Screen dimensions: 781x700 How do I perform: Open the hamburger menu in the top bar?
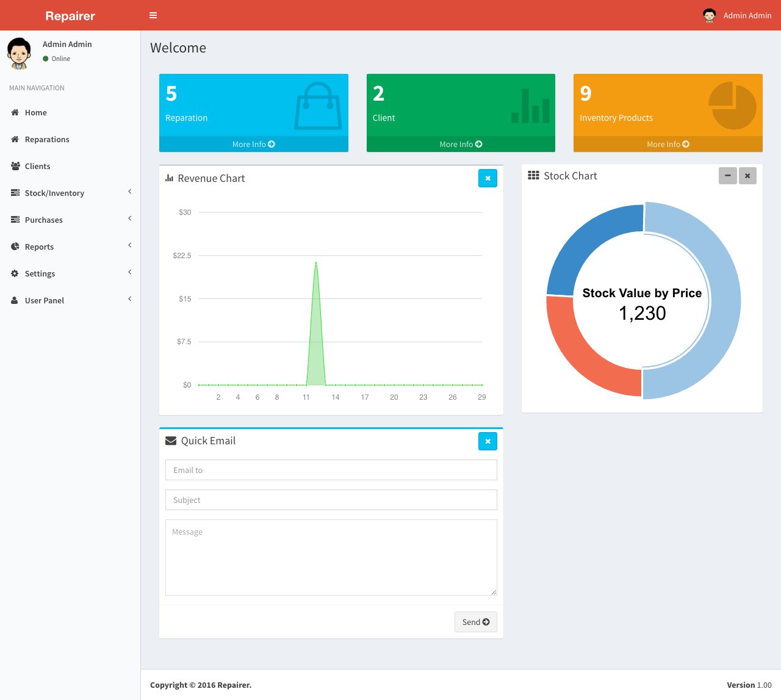(x=153, y=15)
